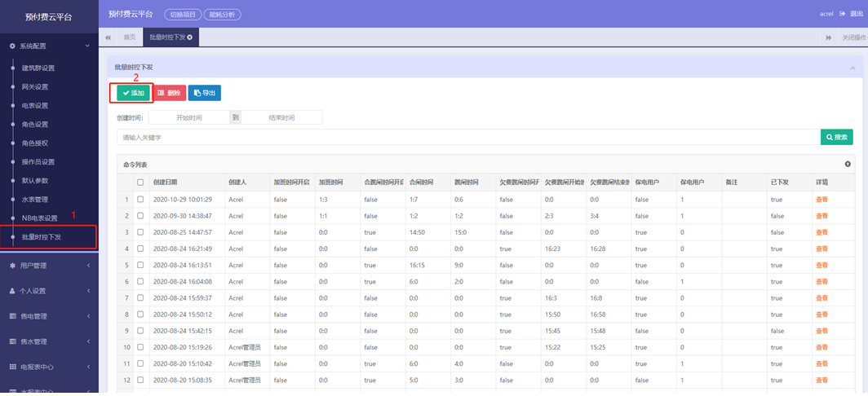Image resolution: width=868 pixels, height=396 pixels.
Task: Click the list icon beside 售电管理
Action: 13,316
